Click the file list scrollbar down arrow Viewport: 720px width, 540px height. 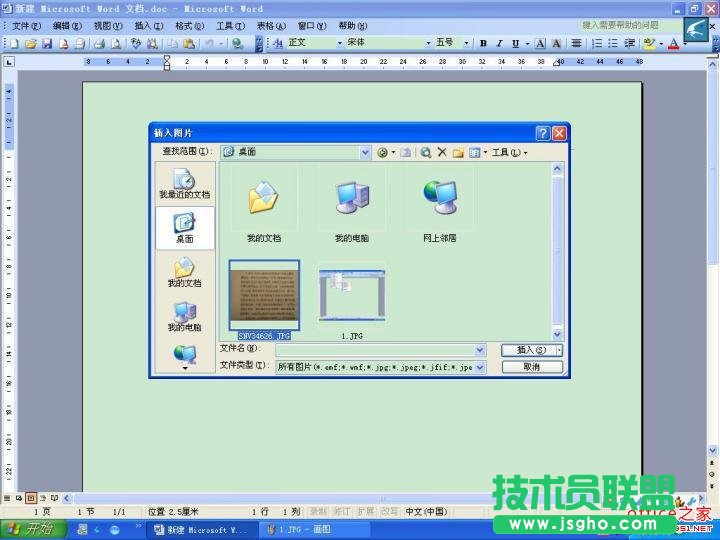[557, 334]
